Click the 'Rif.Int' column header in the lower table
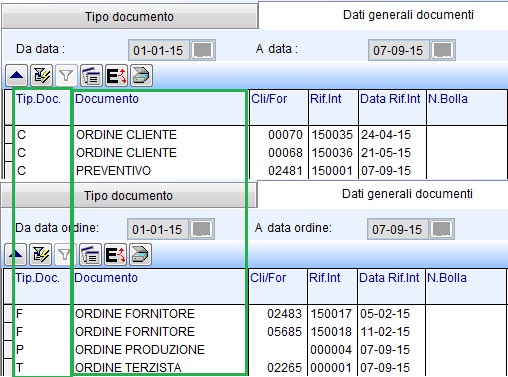 pyautogui.click(x=332, y=286)
